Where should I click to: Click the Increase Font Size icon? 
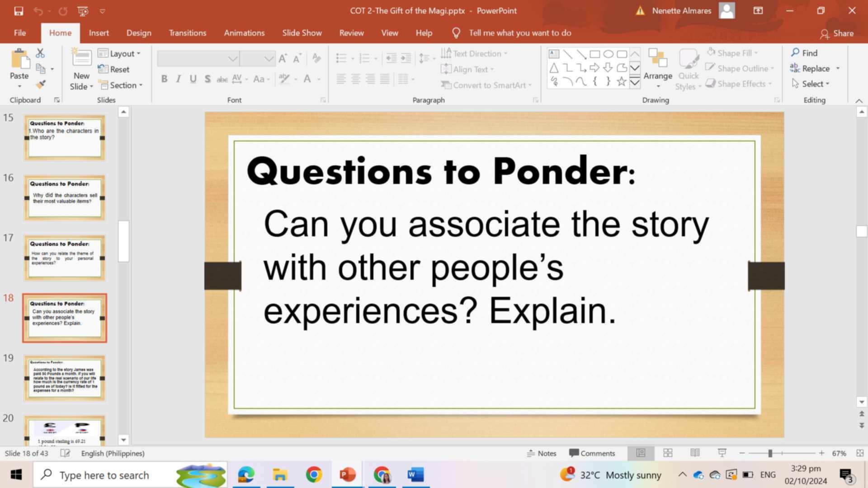click(283, 58)
